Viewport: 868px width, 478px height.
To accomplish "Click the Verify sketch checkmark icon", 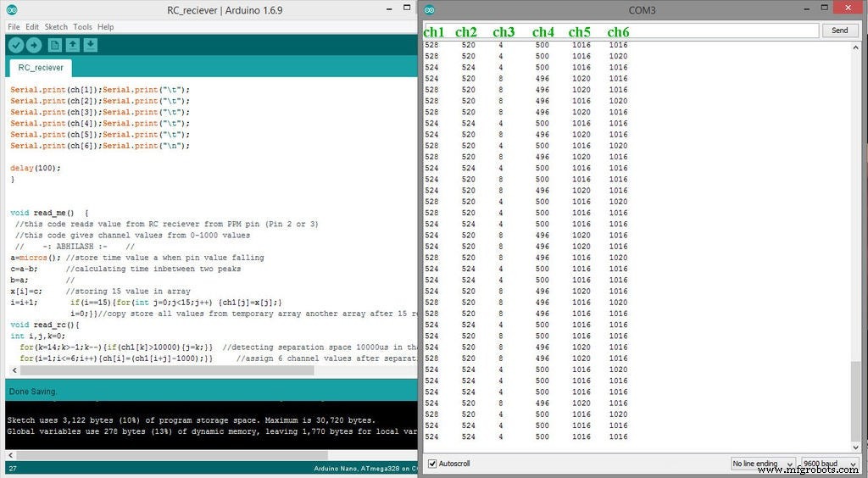I will 16,46.
